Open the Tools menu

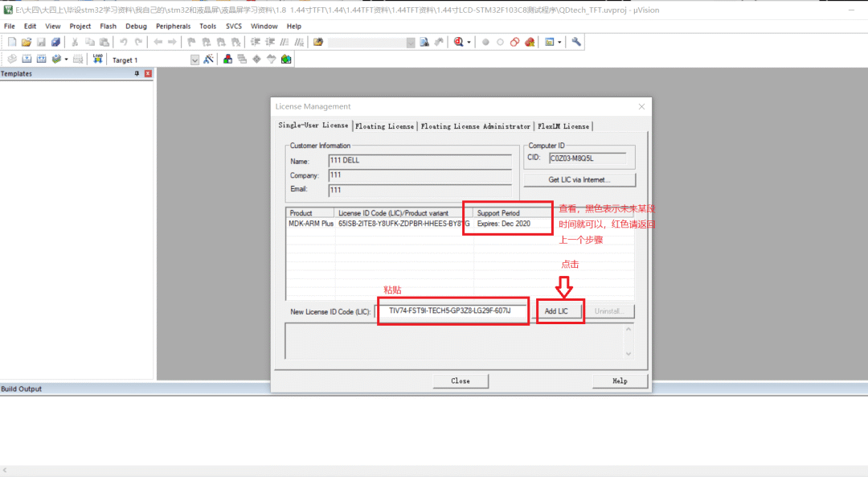(207, 26)
